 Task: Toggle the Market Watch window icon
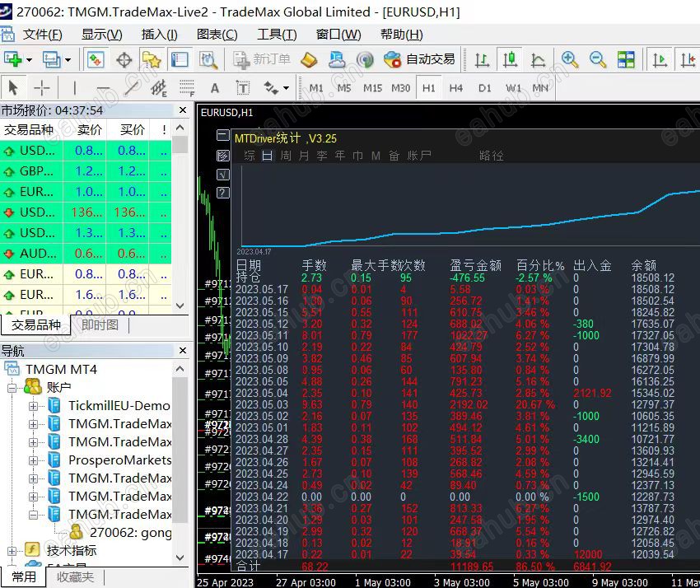96,59
